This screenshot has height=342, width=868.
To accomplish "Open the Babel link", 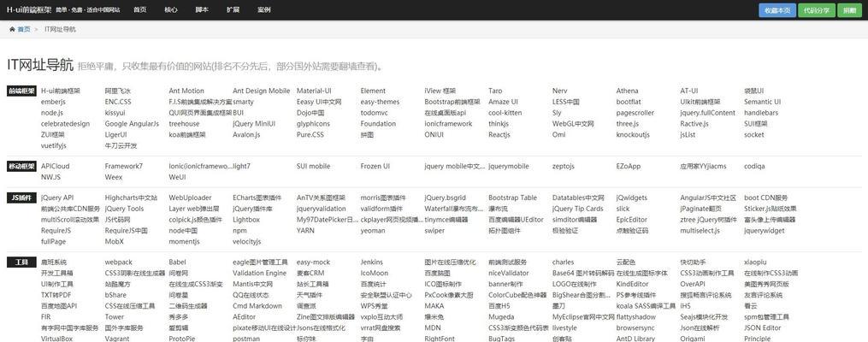I will (177, 262).
